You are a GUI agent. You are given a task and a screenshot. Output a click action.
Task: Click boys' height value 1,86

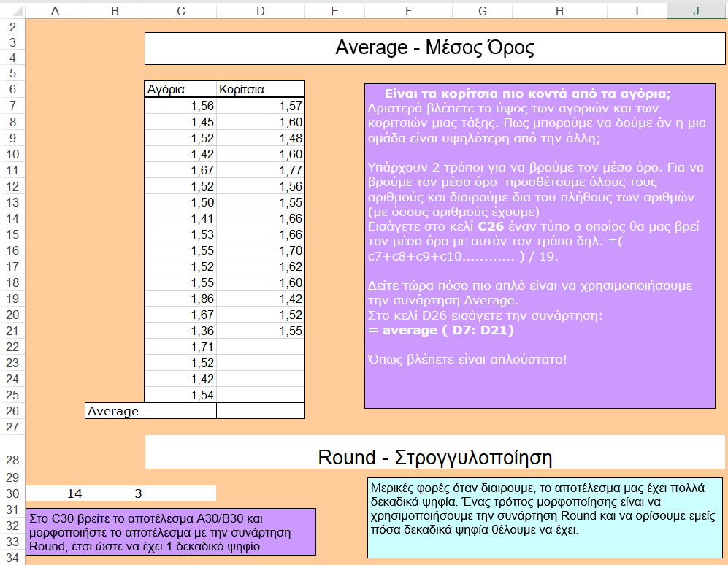coord(181,299)
